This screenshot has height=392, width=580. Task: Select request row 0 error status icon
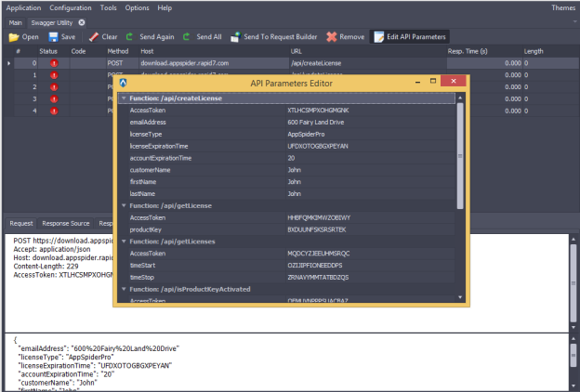[53, 62]
